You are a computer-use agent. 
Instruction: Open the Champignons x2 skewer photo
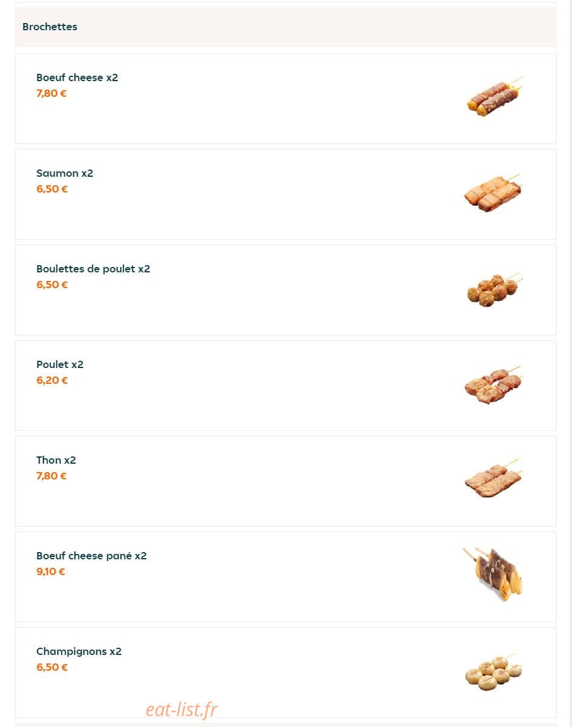pos(494,672)
